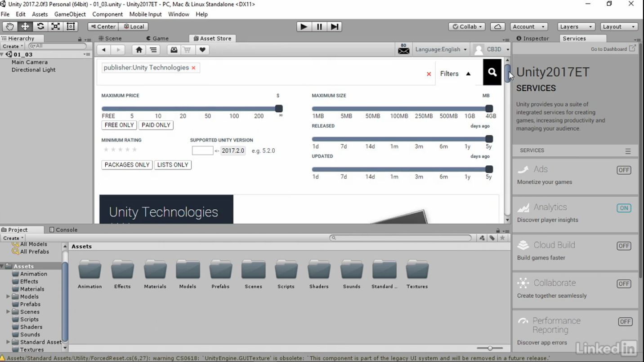644x362 pixels.
Task: Click the Pause button
Action: (x=319, y=26)
